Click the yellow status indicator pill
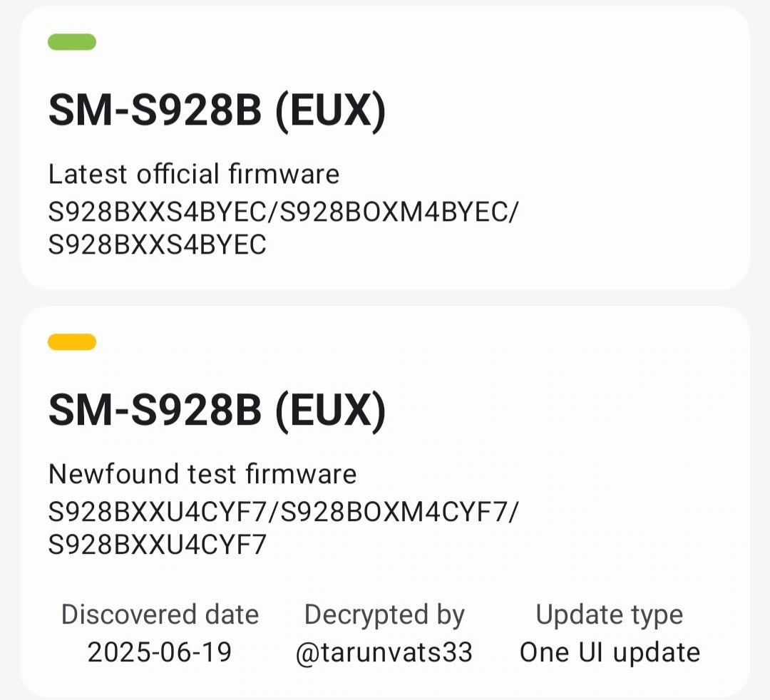This screenshot has width=770, height=700. (x=72, y=342)
